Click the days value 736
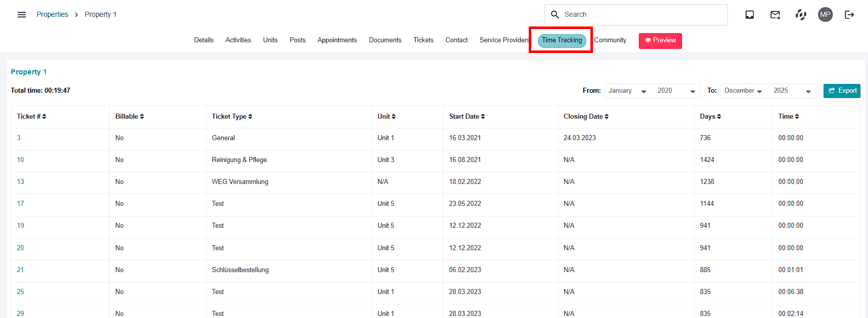This screenshot has width=868, height=318. tap(706, 138)
